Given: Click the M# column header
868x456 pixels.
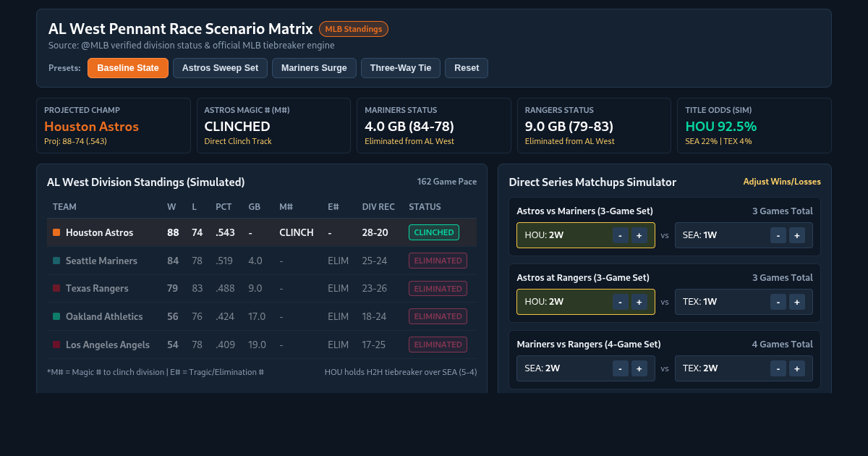Looking at the screenshot, I should coord(286,207).
